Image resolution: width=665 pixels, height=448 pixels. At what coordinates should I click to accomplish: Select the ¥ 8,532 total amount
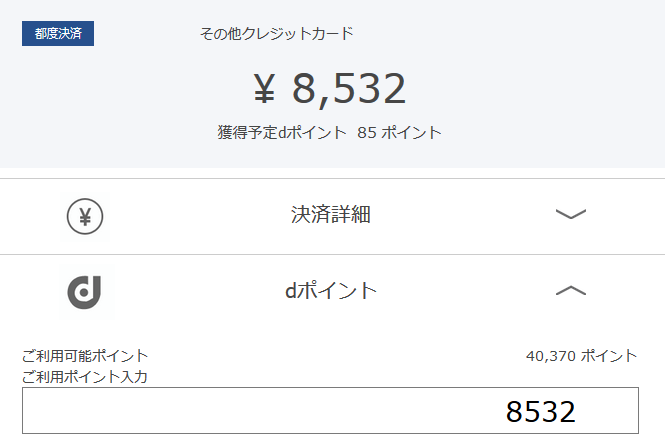coord(330,89)
